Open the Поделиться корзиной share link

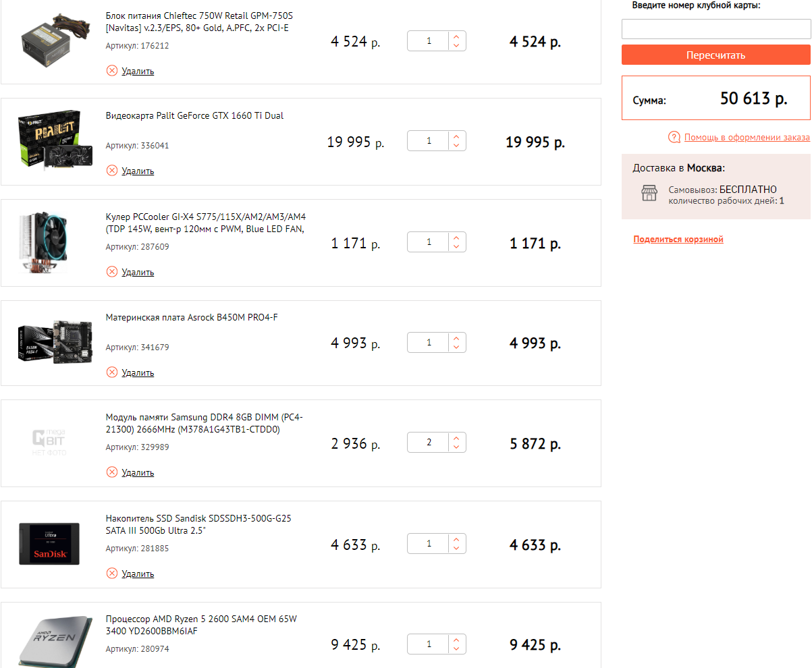[678, 240]
